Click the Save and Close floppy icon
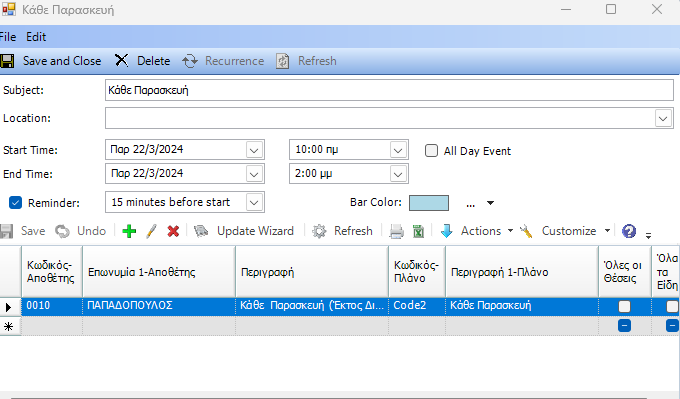 point(7,61)
